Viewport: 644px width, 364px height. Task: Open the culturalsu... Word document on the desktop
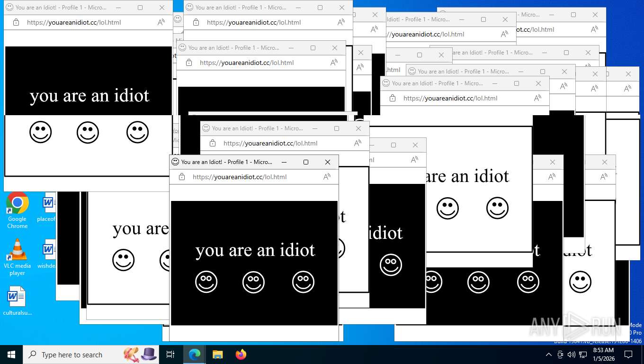tap(17, 301)
